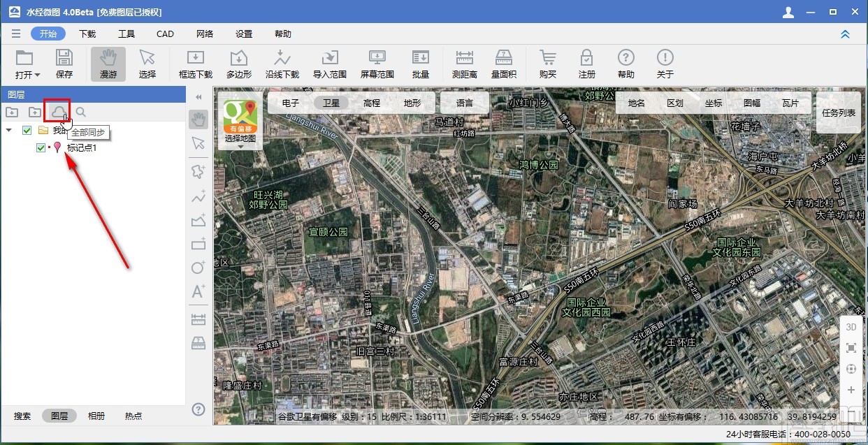This screenshot has height=445, width=868.
Task: Switch to the 相册 bottom tab
Action: 96,416
